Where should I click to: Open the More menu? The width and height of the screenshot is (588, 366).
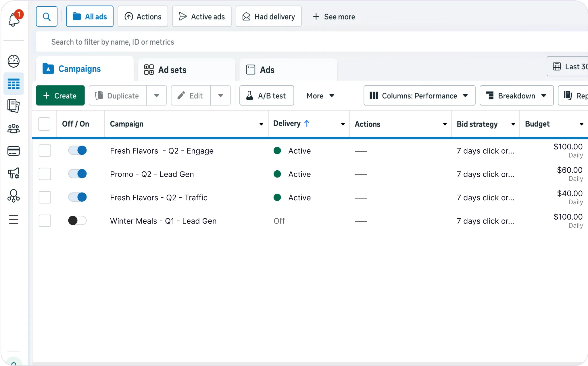(x=320, y=96)
